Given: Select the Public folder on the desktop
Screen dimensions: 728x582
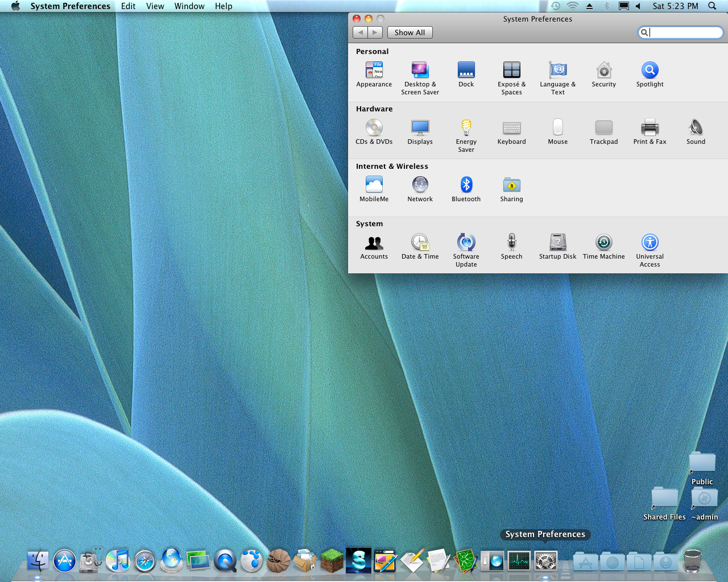Looking at the screenshot, I should pyautogui.click(x=702, y=468).
